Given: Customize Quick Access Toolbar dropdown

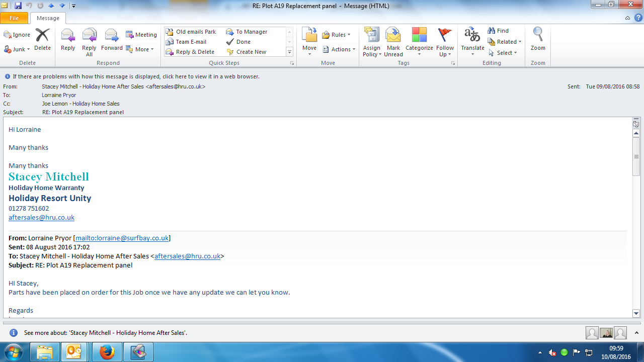Looking at the screenshot, I should click(73, 6).
